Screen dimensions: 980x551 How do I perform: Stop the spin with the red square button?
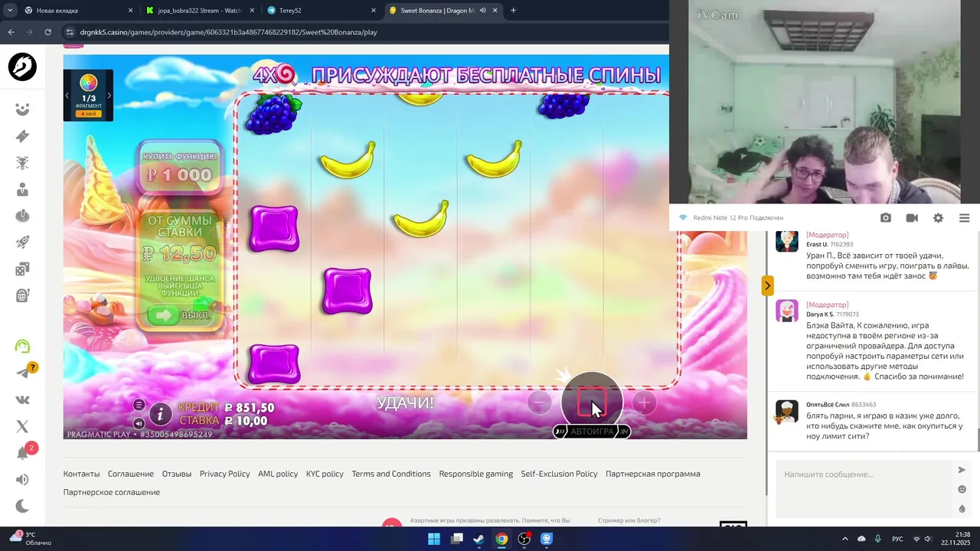coord(591,402)
